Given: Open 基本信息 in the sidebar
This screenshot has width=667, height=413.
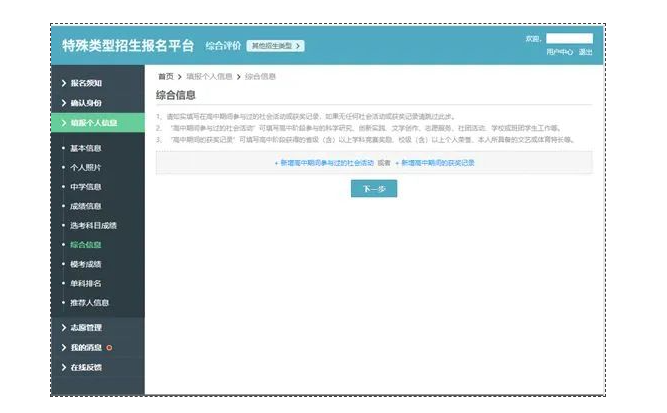Looking at the screenshot, I should (85, 148).
